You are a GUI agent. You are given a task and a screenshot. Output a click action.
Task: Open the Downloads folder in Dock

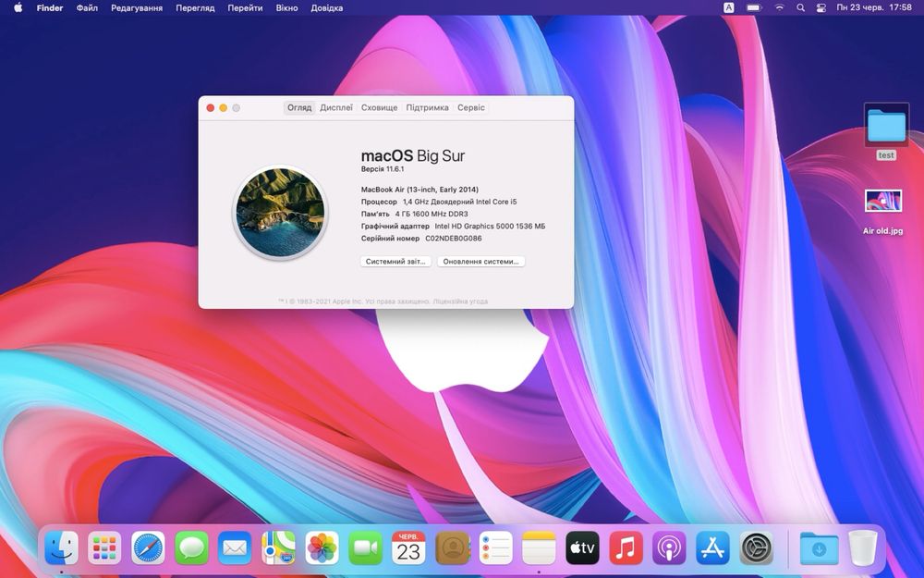pyautogui.click(x=819, y=547)
